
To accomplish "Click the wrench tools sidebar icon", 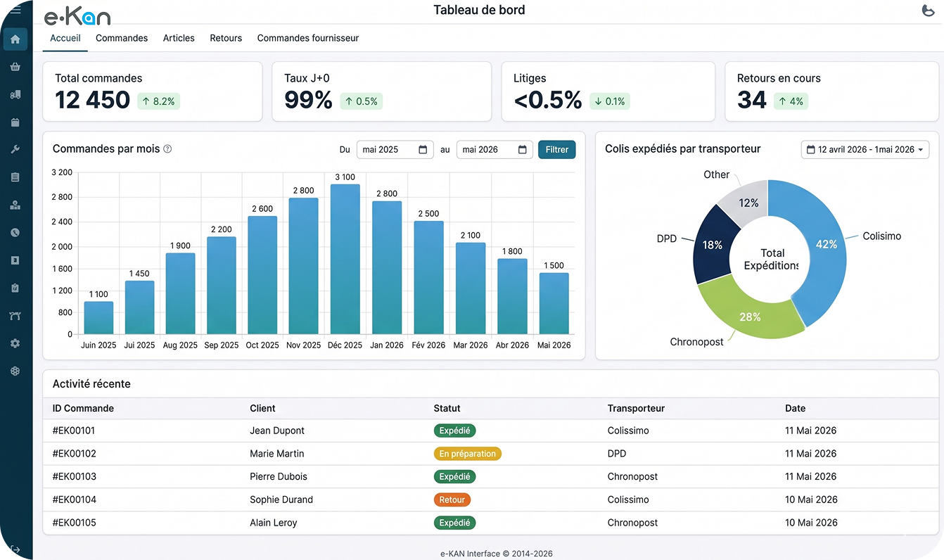I will [15, 150].
